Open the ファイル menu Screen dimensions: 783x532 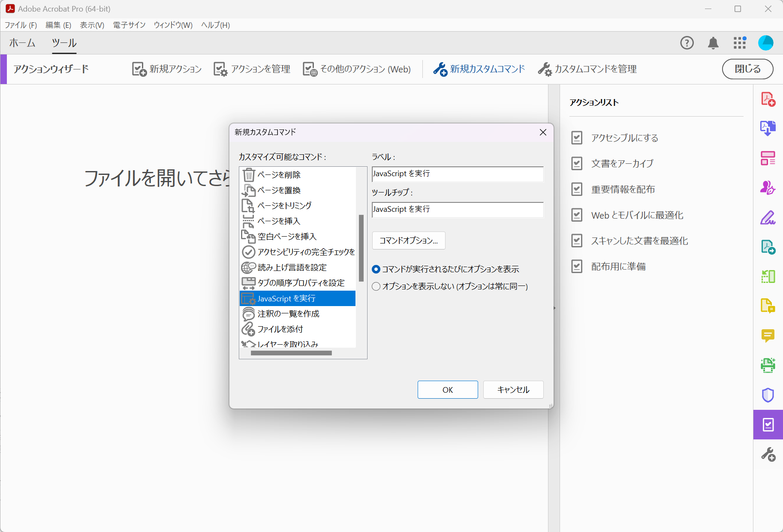21,25
